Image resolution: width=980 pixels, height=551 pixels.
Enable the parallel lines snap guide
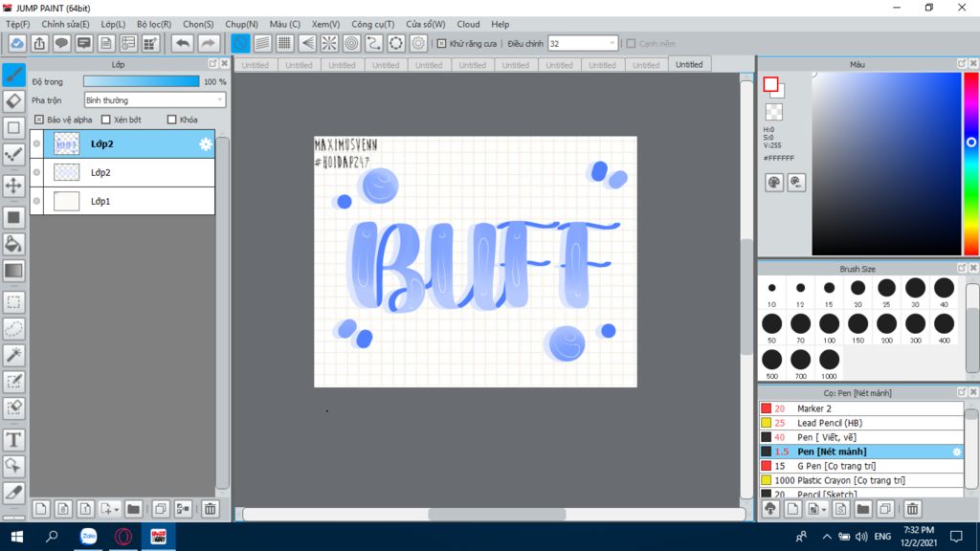pos(262,43)
